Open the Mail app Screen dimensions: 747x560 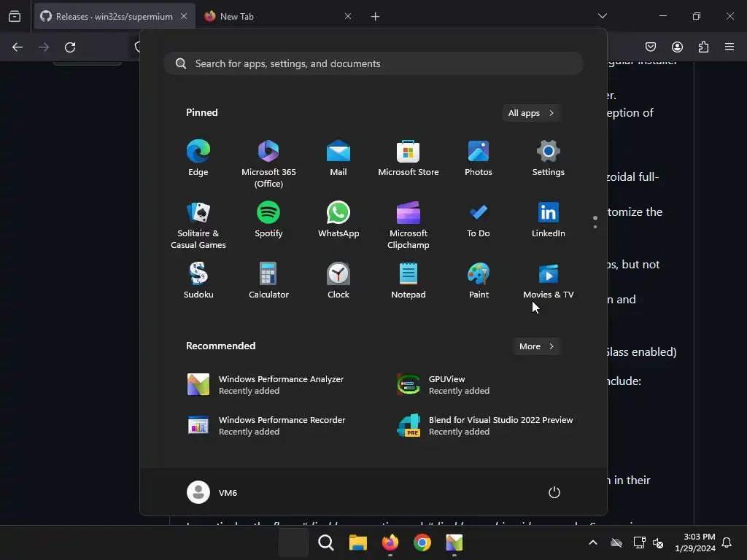[x=338, y=158]
